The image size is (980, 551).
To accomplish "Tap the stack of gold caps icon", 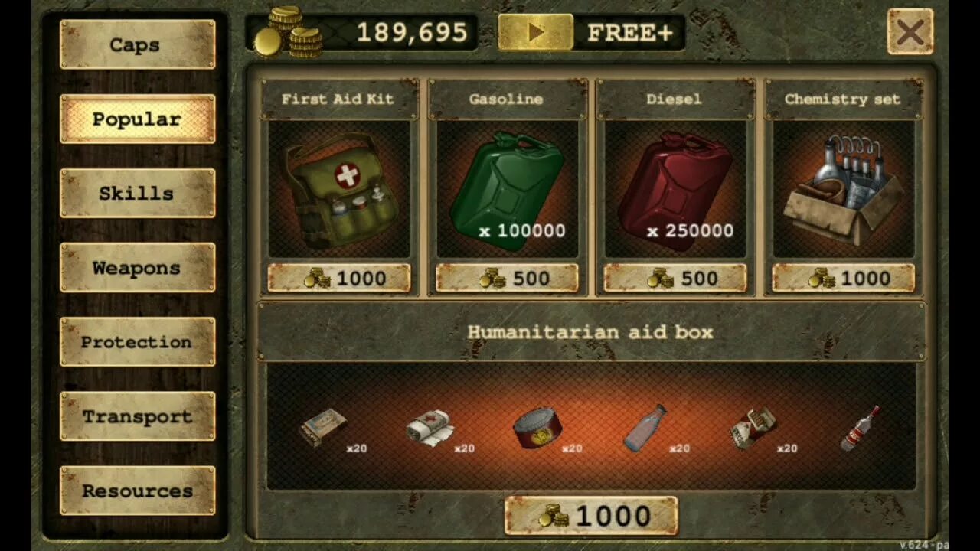I will pyautogui.click(x=288, y=32).
